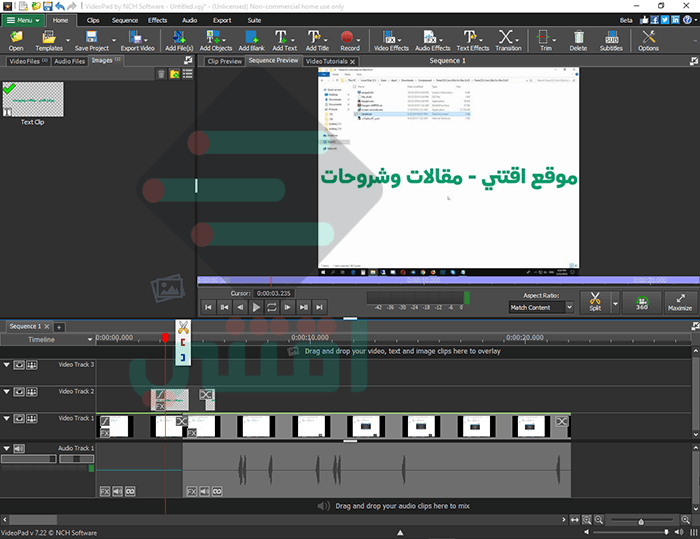Open the Clips ribbon tab
This screenshot has height=539, width=700.
click(93, 20)
